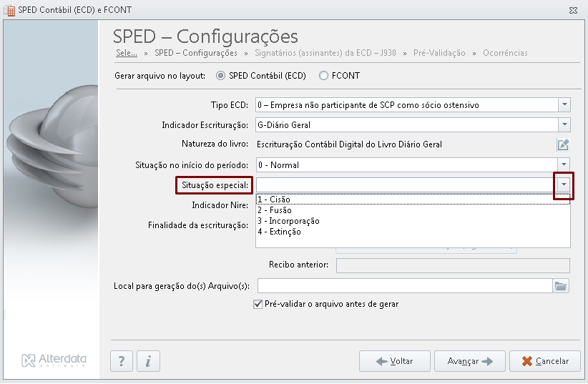
Task: Click the Voltar button
Action: coord(394,361)
